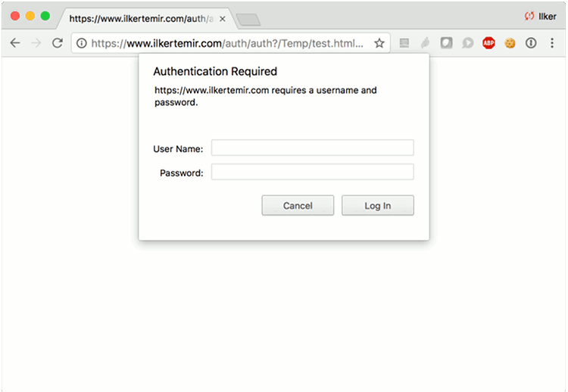Click the feather pen extension icon

pos(426,43)
